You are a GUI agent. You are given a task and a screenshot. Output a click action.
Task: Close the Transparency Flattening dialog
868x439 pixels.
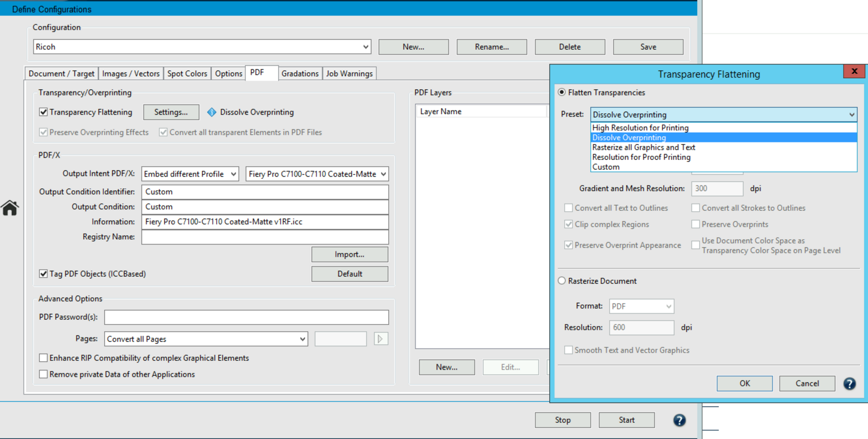point(854,71)
